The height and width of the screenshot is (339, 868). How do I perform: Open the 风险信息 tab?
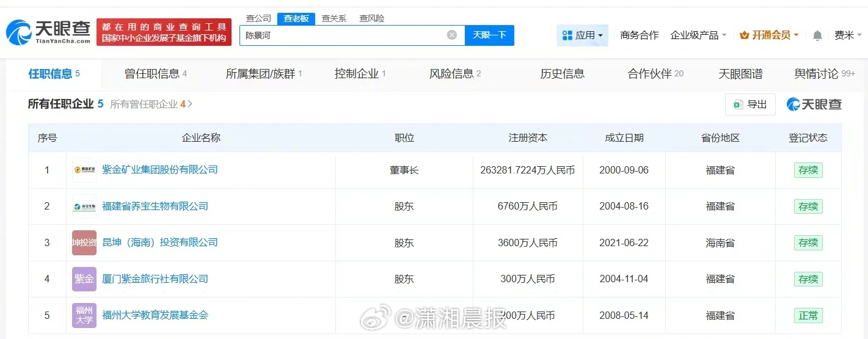(x=455, y=74)
